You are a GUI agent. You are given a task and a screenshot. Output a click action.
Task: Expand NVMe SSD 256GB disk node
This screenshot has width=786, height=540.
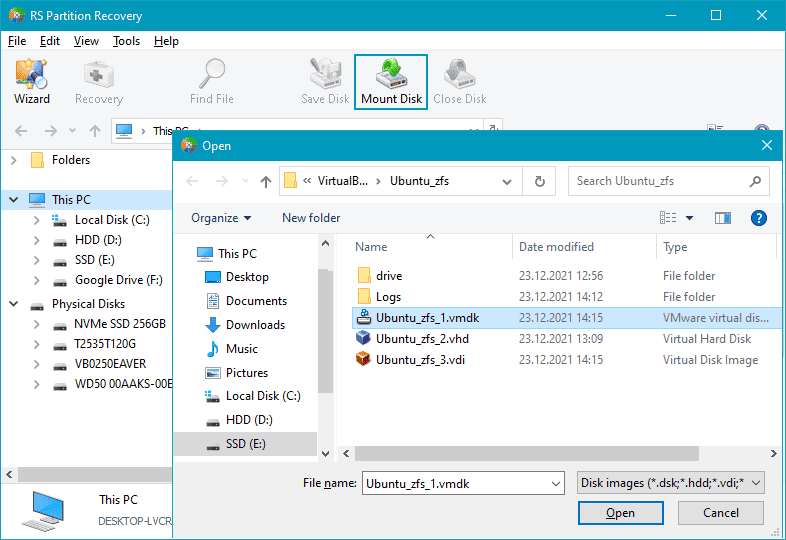point(37,324)
